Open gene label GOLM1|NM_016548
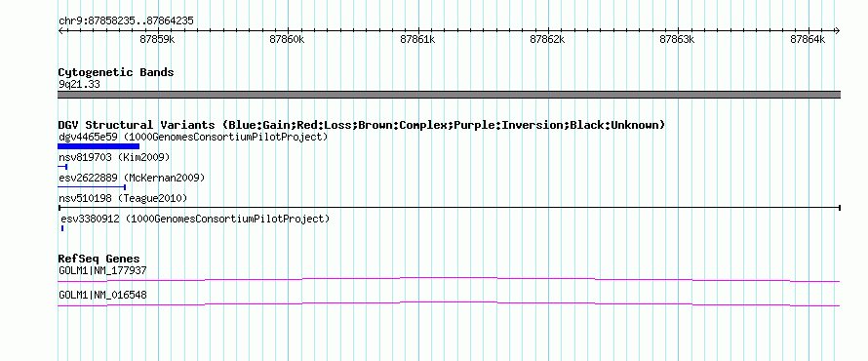 pyautogui.click(x=102, y=295)
